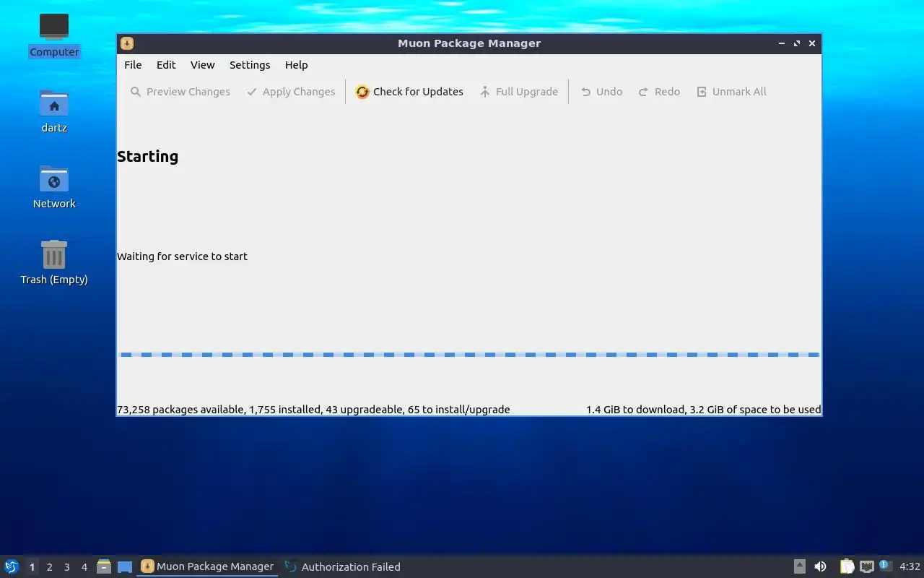Viewport: 924px width, 578px height.
Task: Activate Muon Package Manager taskbar entry
Action: 208,566
